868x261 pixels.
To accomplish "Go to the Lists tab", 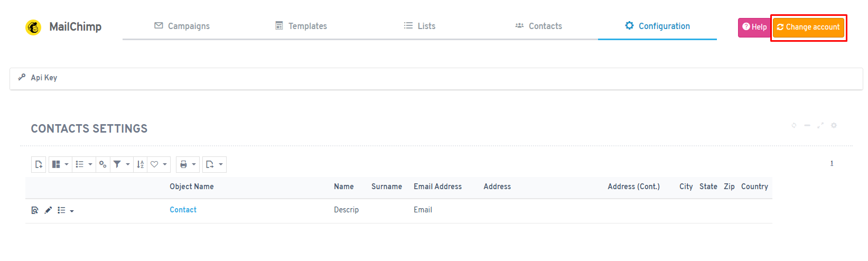I will tap(419, 26).
